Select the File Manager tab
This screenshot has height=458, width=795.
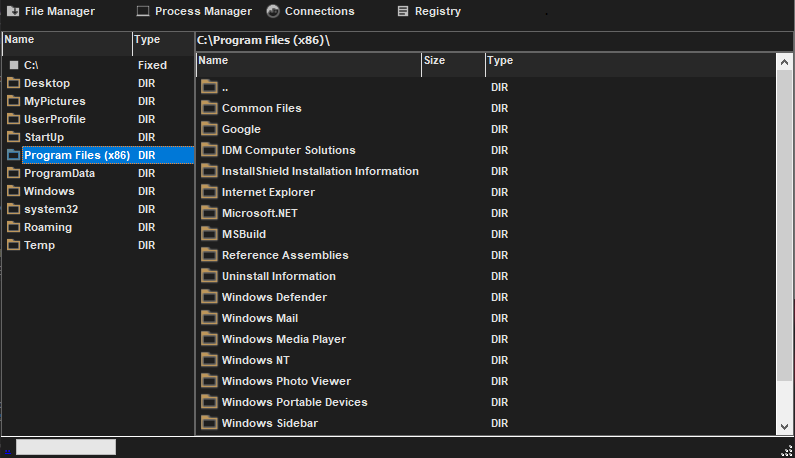click(51, 12)
